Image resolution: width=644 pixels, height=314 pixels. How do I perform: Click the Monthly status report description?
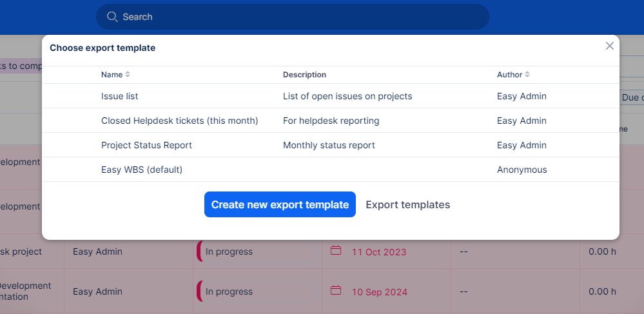click(x=329, y=145)
